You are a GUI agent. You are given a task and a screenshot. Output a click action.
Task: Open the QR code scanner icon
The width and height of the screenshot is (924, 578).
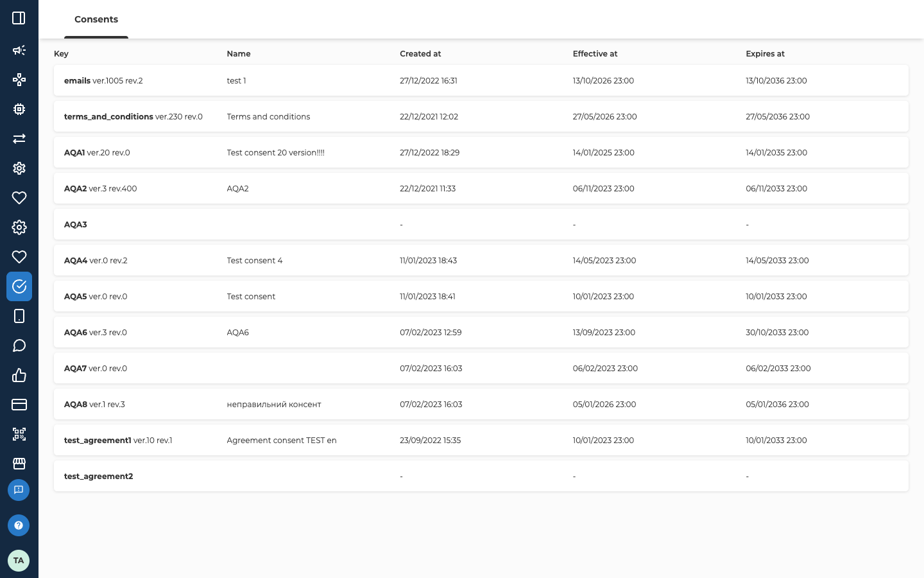tap(19, 434)
